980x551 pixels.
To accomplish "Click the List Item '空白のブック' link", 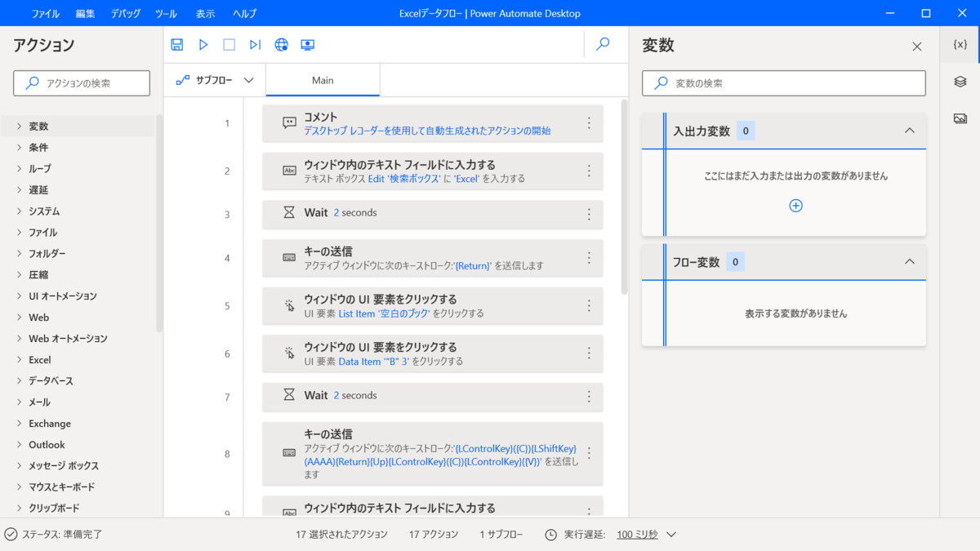I will [x=384, y=313].
